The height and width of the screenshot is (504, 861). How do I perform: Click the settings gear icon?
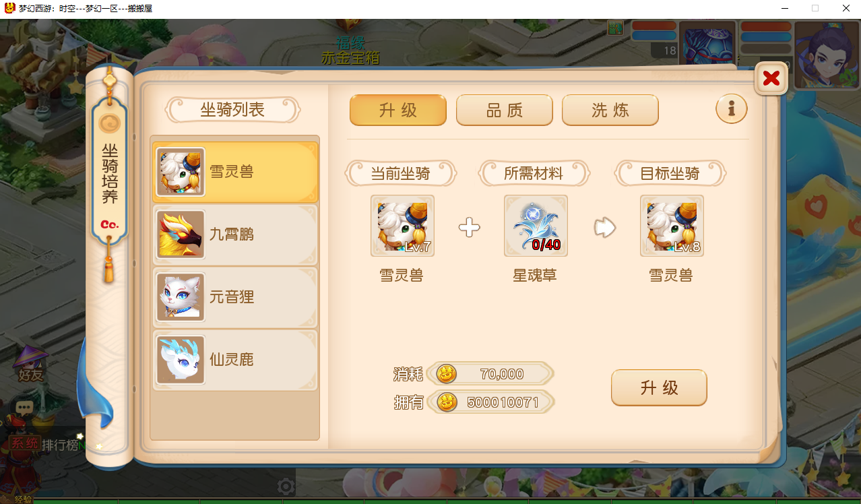click(286, 486)
